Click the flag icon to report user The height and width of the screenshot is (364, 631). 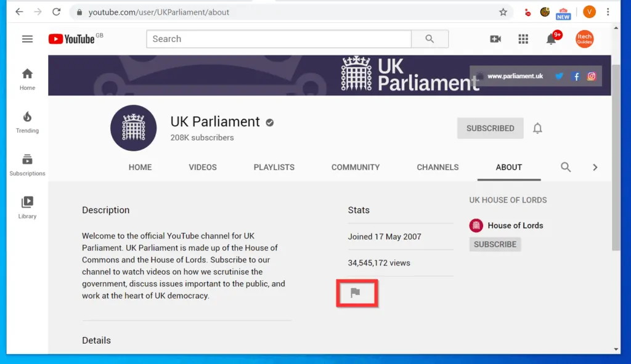point(355,293)
